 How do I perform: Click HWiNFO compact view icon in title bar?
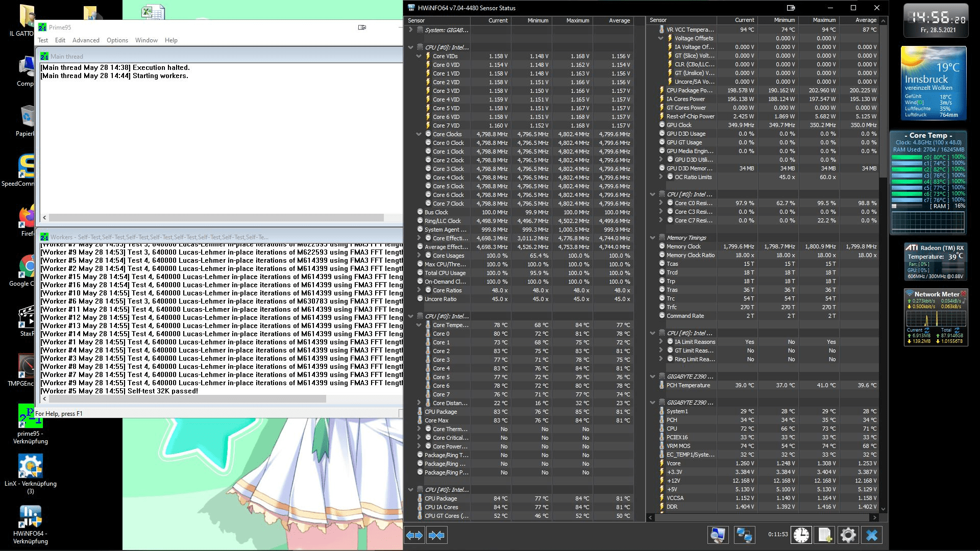[x=791, y=8]
